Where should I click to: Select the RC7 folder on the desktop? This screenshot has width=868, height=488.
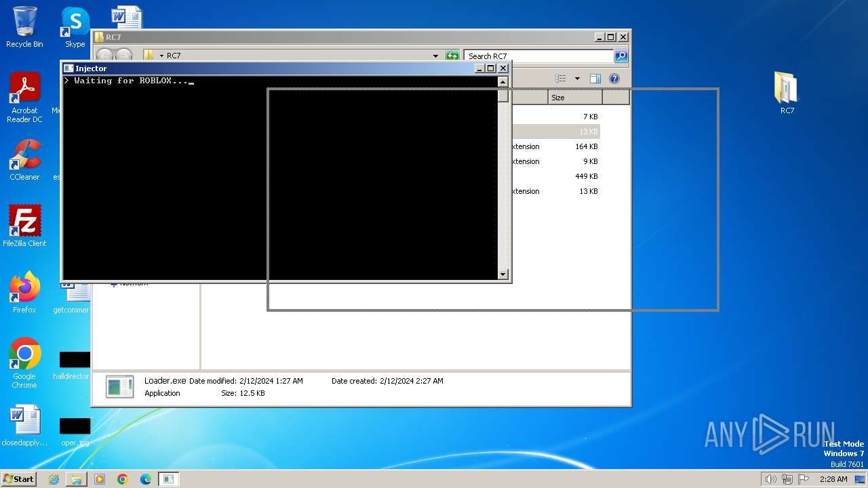click(787, 94)
